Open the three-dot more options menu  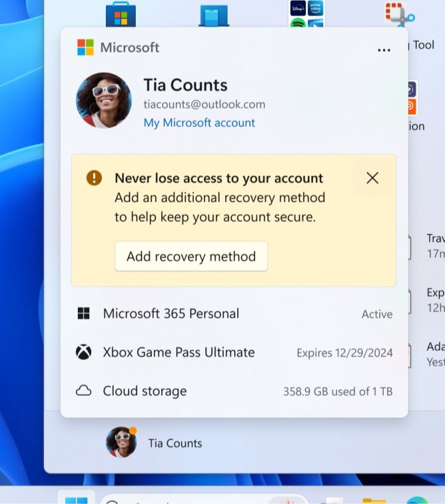pyautogui.click(x=384, y=50)
